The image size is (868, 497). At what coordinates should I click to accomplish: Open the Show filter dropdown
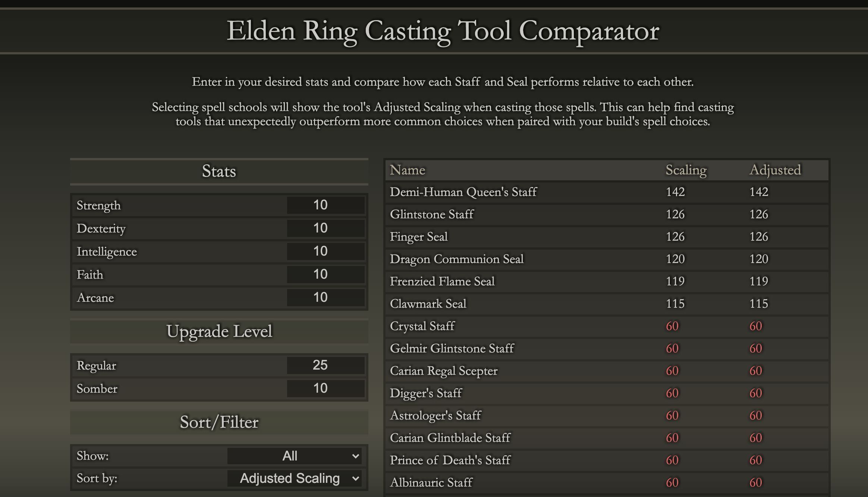click(294, 456)
